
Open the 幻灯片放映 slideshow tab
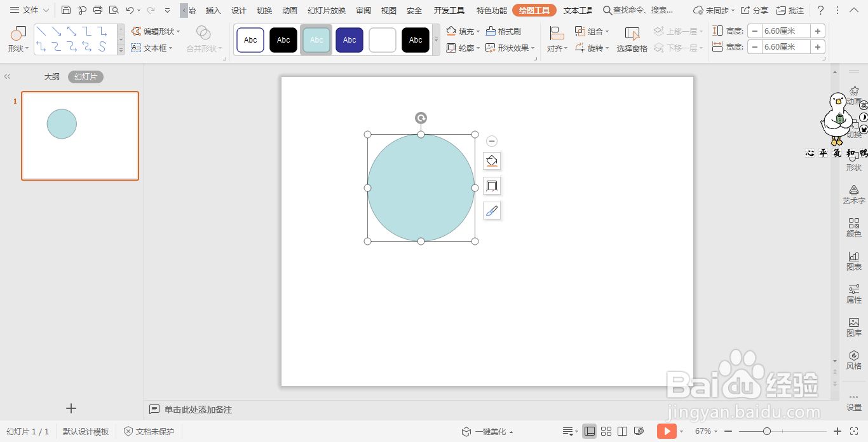click(327, 11)
